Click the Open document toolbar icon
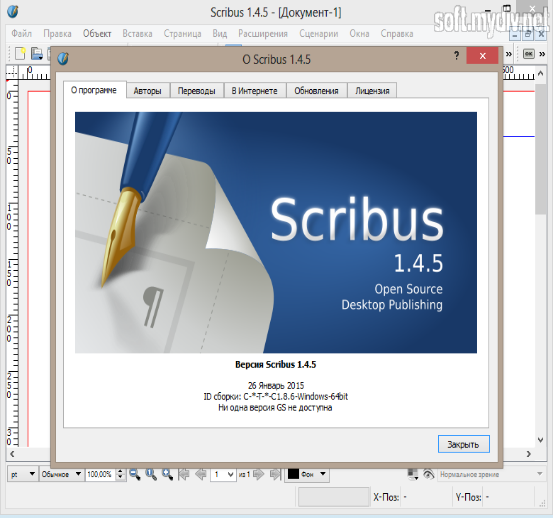This screenshot has height=518, width=553. click(x=36, y=54)
